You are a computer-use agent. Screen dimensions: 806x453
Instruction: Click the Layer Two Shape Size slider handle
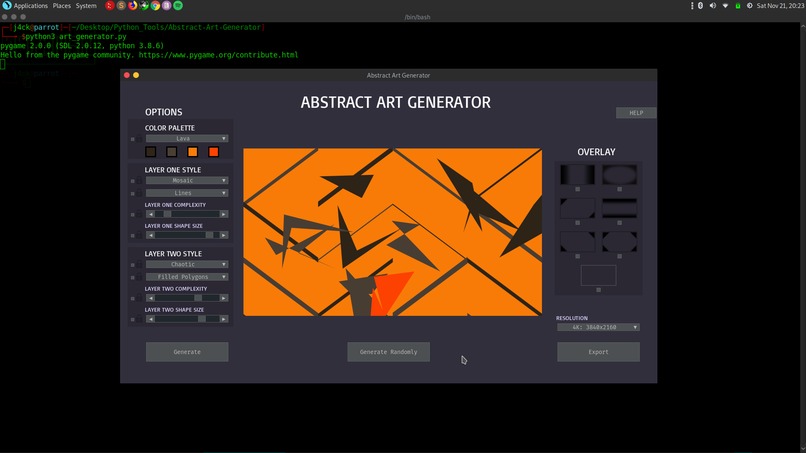202,319
